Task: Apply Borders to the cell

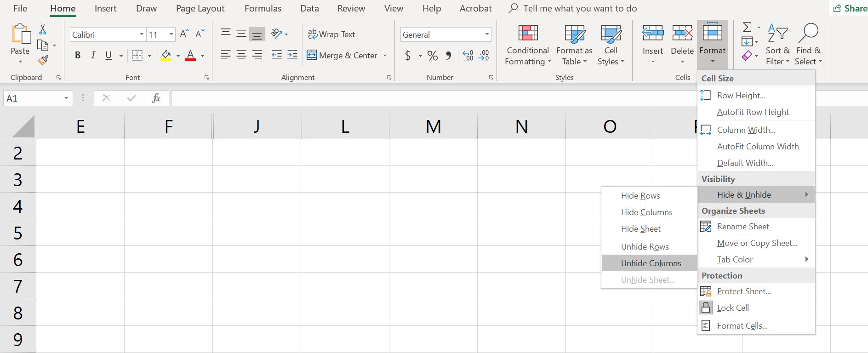Action: tap(137, 56)
